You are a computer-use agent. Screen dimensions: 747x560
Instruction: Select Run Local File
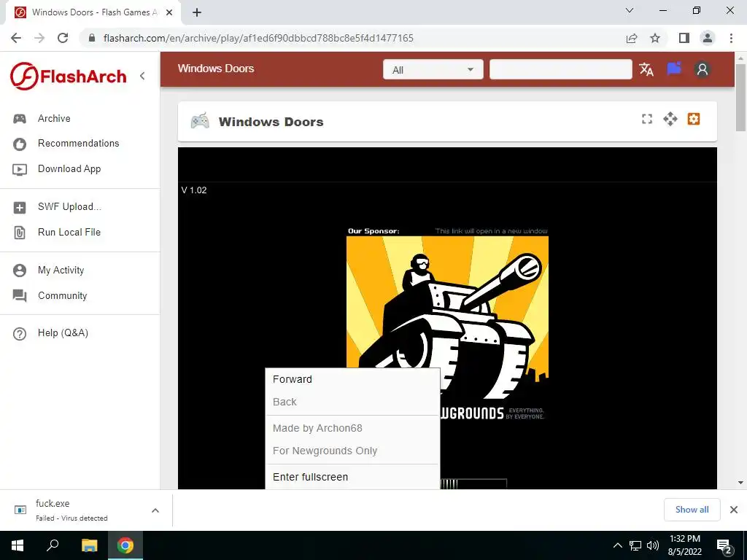click(x=69, y=232)
